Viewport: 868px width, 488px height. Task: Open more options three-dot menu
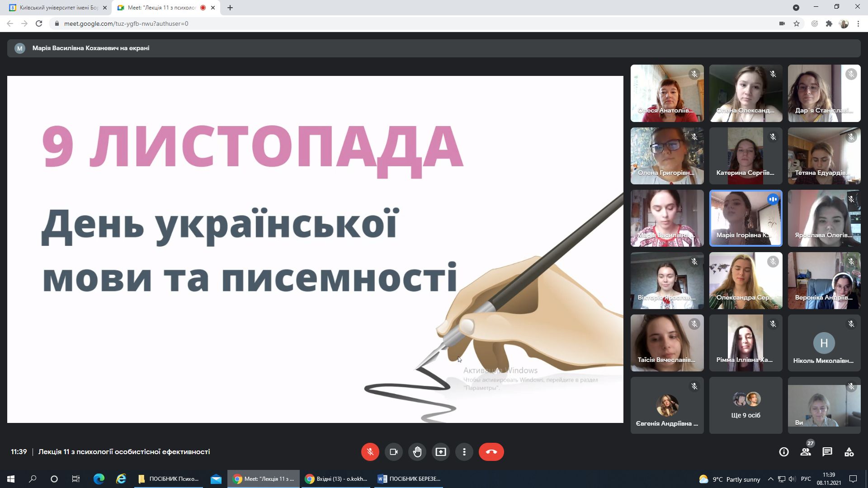click(x=464, y=452)
